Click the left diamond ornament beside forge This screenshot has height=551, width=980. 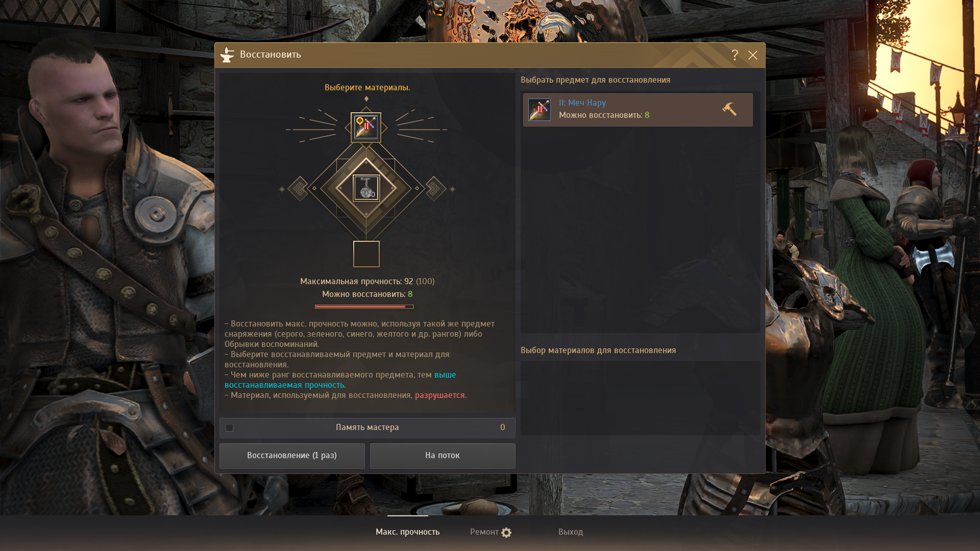(x=299, y=189)
